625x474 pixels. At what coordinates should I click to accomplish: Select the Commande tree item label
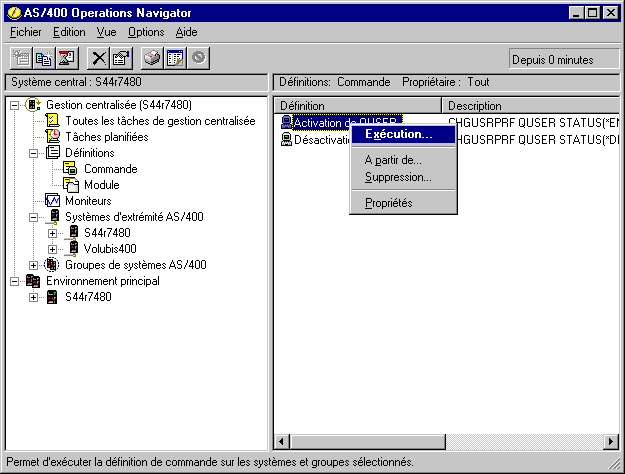(110, 169)
